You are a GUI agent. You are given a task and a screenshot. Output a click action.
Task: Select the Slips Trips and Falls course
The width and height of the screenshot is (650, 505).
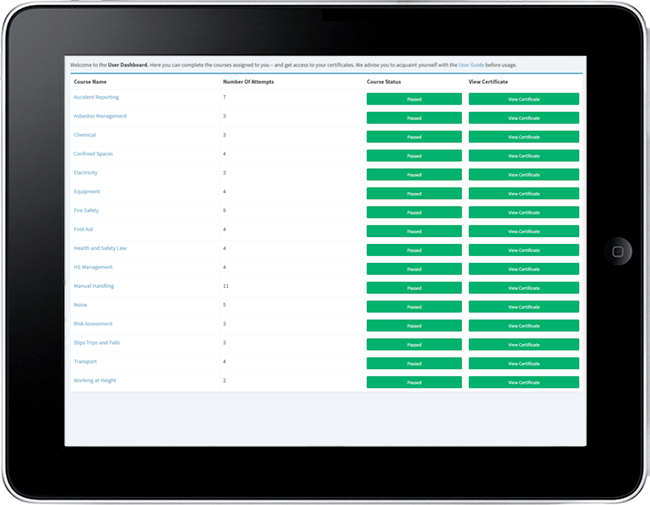pos(99,343)
